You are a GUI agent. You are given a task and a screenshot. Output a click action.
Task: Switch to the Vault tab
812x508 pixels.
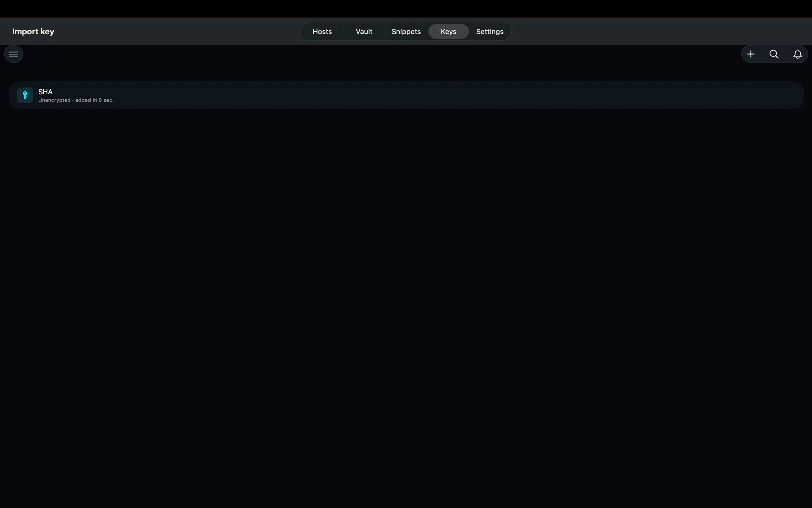(364, 31)
